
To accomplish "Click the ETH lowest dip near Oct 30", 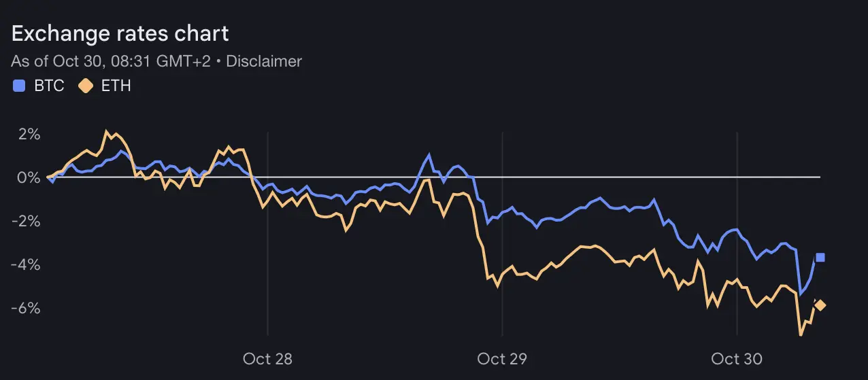I will tap(801, 334).
